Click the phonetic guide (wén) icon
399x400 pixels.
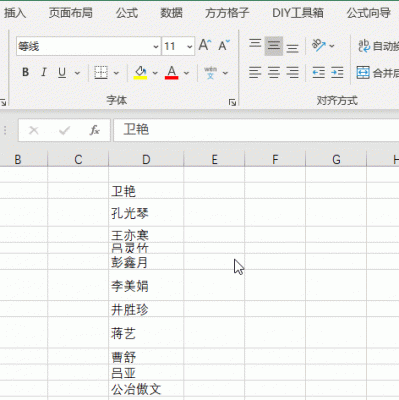[x=210, y=72]
